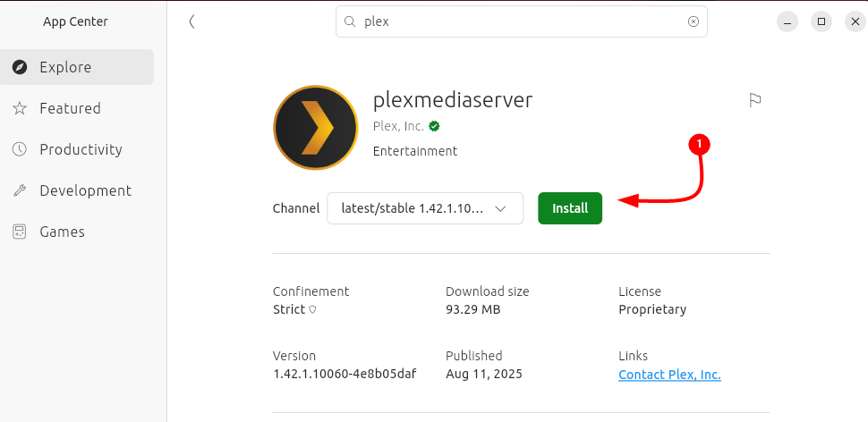Image resolution: width=868 pixels, height=422 pixels.
Task: Go back using the left chevron arrow
Action: point(191,22)
